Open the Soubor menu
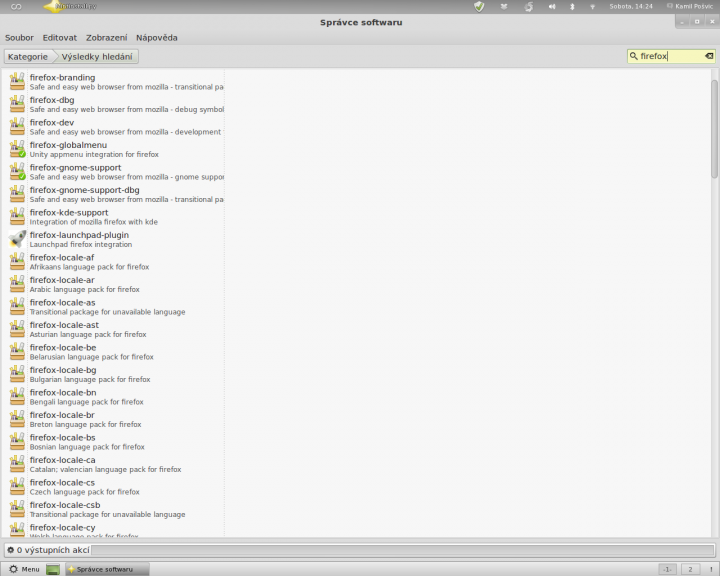The image size is (720, 576). [x=19, y=38]
